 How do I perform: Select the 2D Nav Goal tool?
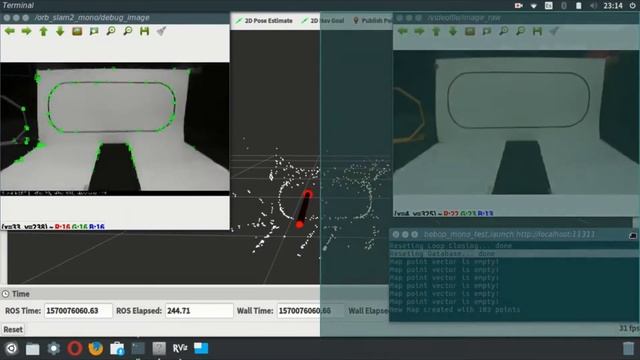coord(323,20)
